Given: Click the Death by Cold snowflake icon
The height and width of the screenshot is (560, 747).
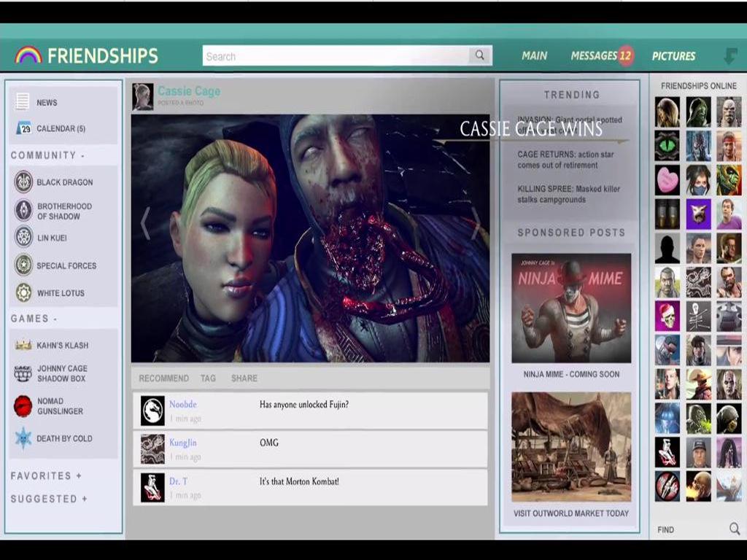Looking at the screenshot, I should point(23,438).
